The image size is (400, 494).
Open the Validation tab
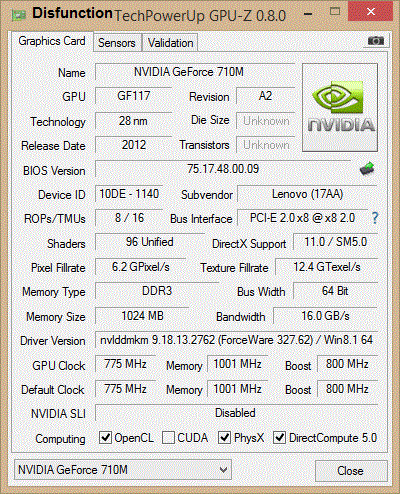170,43
